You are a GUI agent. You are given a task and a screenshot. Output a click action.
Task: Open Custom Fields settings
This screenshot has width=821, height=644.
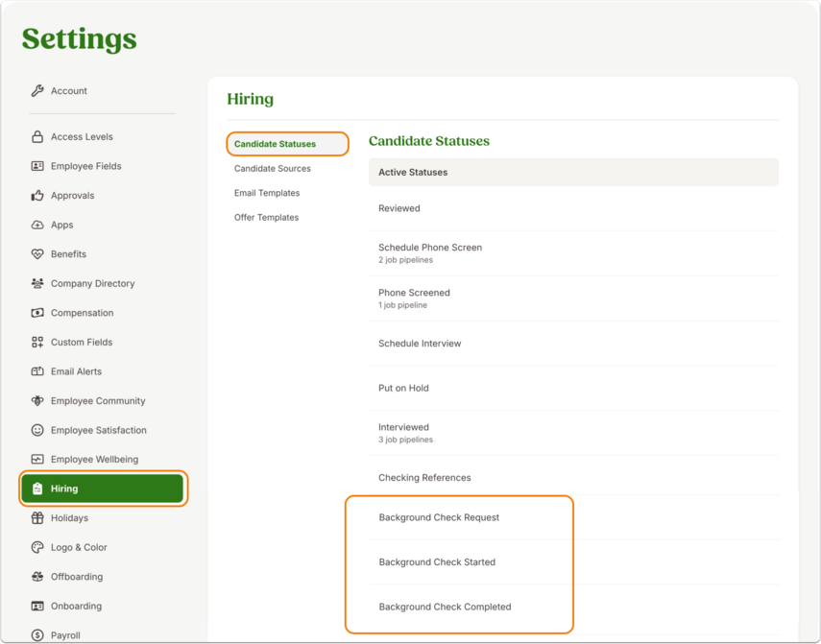pyautogui.click(x=82, y=342)
